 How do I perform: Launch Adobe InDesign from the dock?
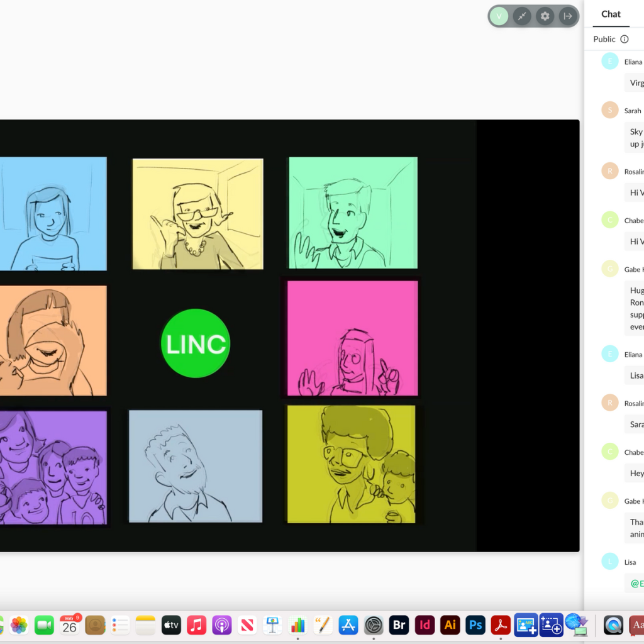(x=425, y=625)
